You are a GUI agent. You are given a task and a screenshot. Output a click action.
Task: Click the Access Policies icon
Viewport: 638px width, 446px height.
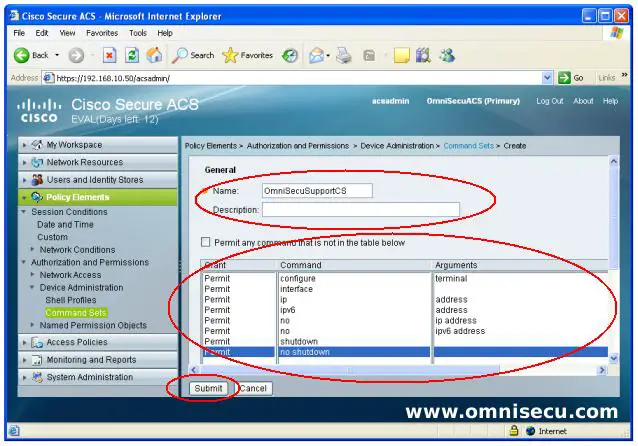pyautogui.click(x=37, y=342)
